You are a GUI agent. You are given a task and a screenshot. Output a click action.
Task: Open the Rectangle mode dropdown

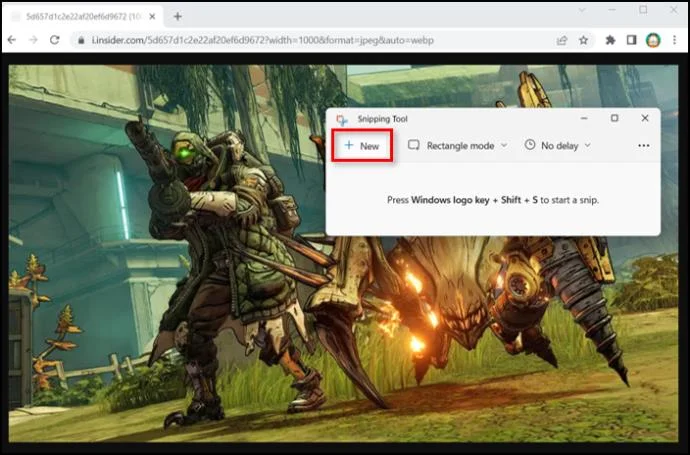[x=458, y=146]
